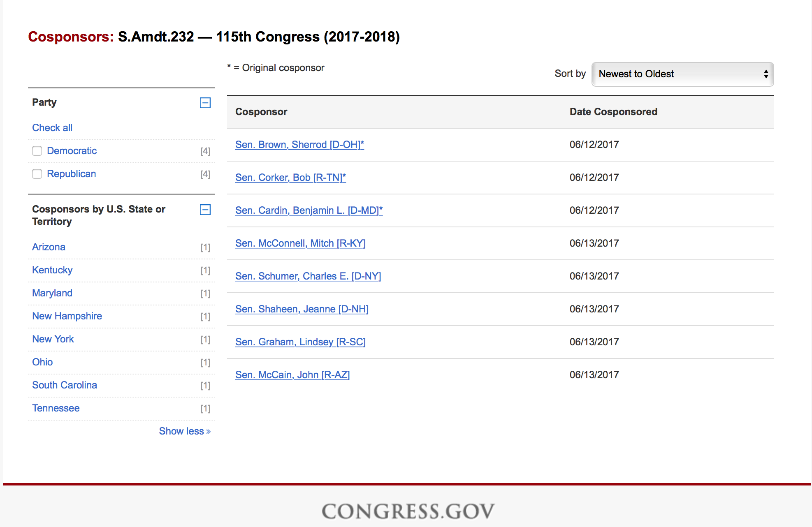Image resolution: width=812 pixels, height=527 pixels.
Task: Check the Republican party checkbox
Action: (37, 174)
